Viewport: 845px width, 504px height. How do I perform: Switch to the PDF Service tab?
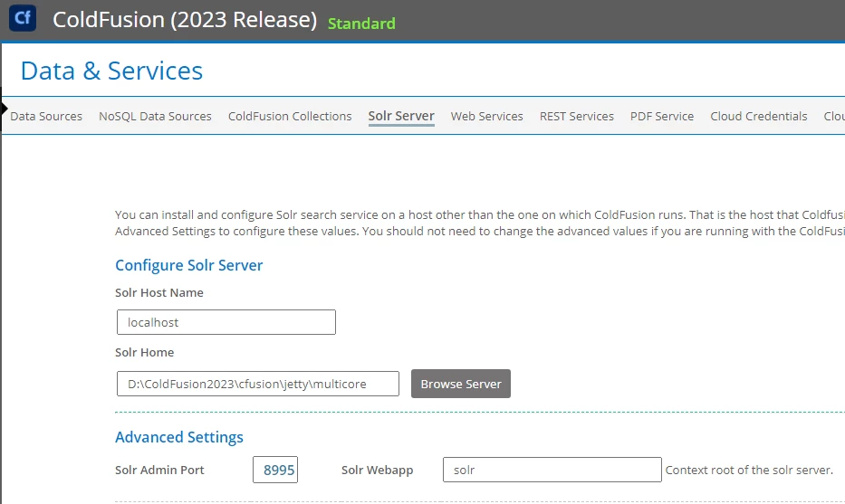pyautogui.click(x=662, y=117)
